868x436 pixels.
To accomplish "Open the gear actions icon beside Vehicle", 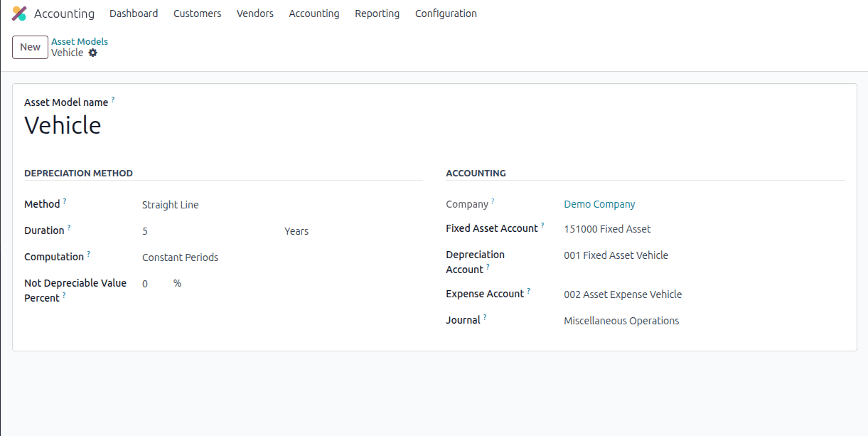I will 93,53.
